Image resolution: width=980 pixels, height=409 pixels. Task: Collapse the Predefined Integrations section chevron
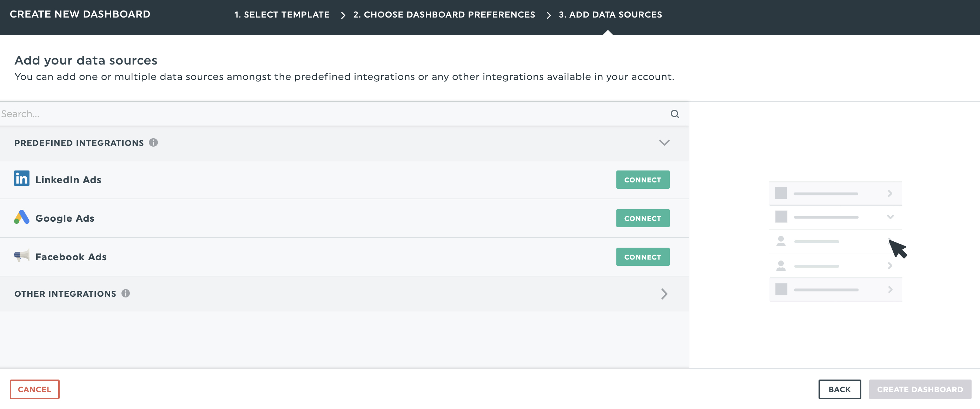pyautogui.click(x=664, y=143)
